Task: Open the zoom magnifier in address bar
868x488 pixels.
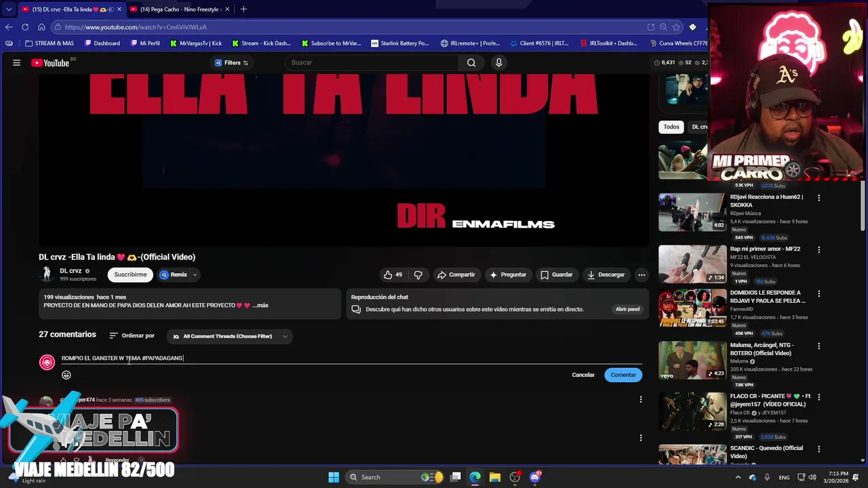Action: click(663, 27)
